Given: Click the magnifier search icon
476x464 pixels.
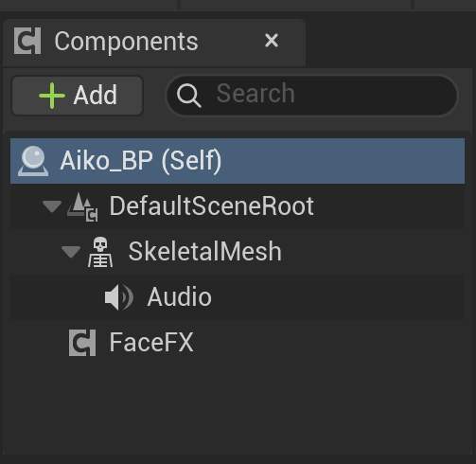Looking at the screenshot, I should point(188,96).
